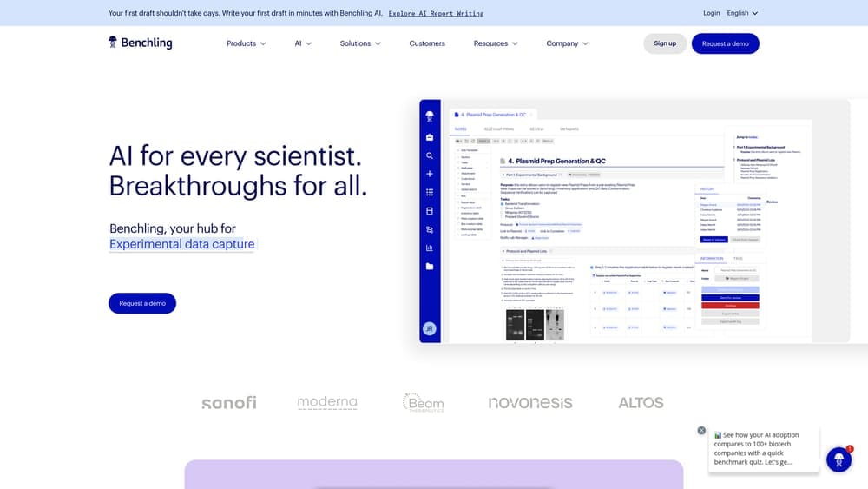Viewport: 868px width, 489px height.
Task: Click the search magnifier in app sidebar
Action: 430,155
